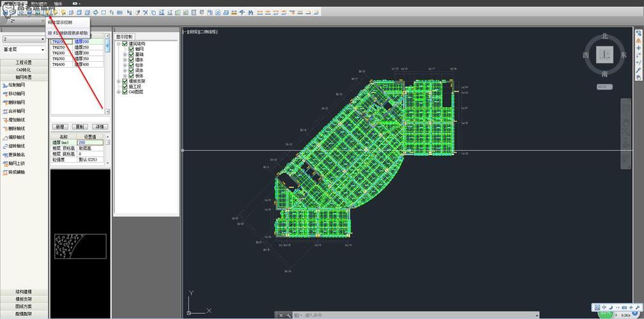
Task: Select the 更换轴名 rename axis tool
Action: click(x=14, y=154)
